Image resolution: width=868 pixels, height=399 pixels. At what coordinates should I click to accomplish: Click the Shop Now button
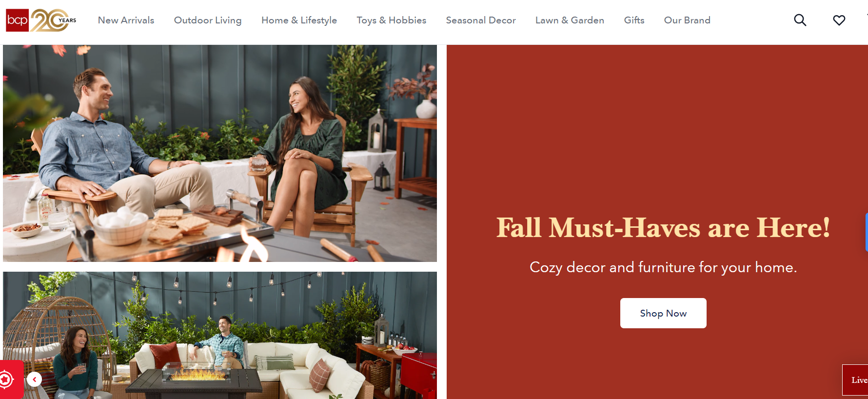click(663, 313)
